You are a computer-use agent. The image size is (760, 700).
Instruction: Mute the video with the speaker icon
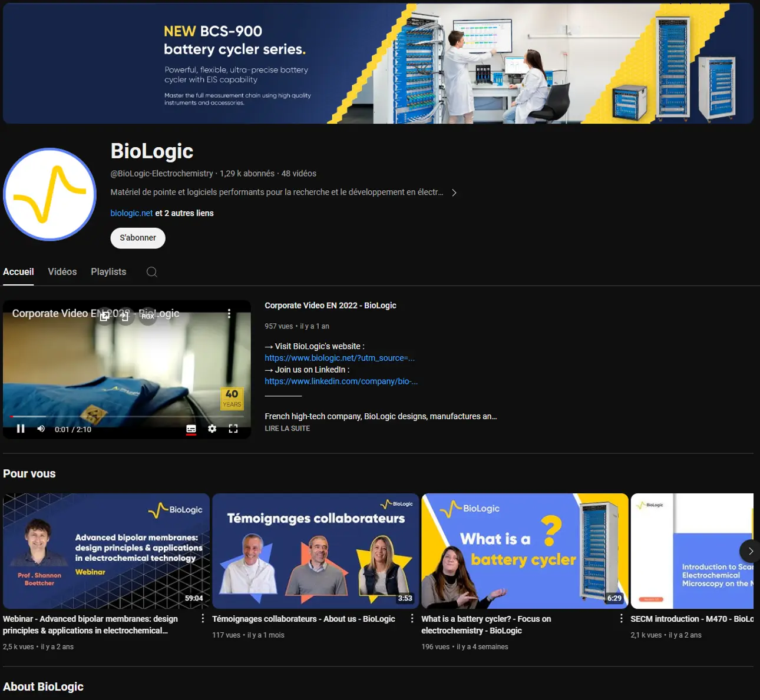point(41,429)
